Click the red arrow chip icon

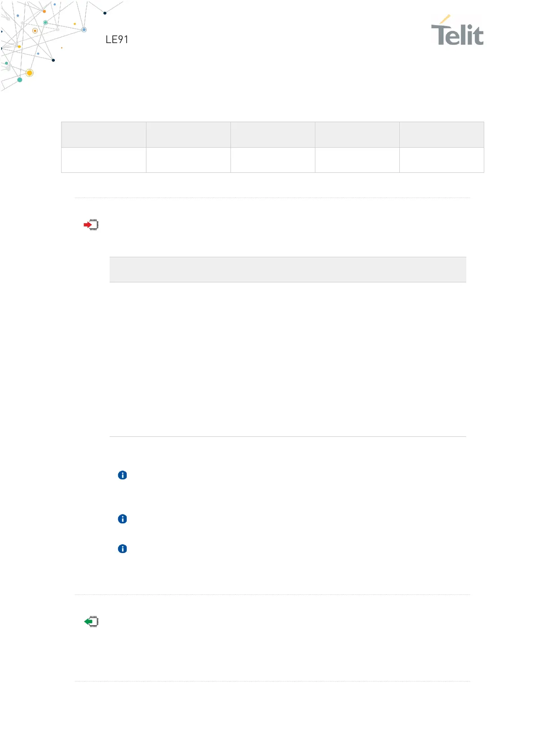click(x=91, y=225)
